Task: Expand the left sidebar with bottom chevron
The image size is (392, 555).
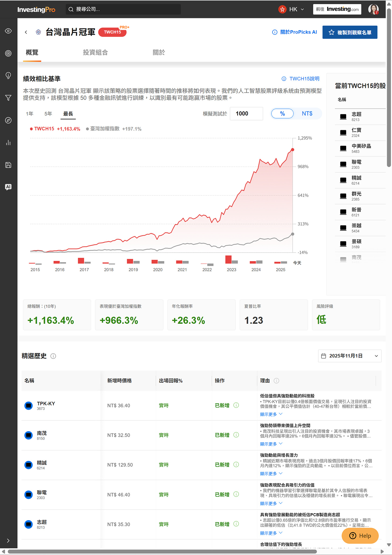Action: pyautogui.click(x=8, y=540)
